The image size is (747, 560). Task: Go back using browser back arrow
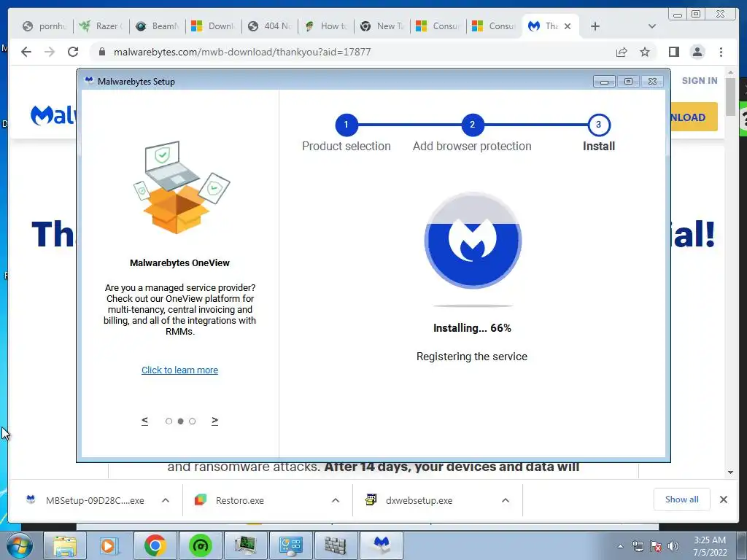pyautogui.click(x=26, y=52)
